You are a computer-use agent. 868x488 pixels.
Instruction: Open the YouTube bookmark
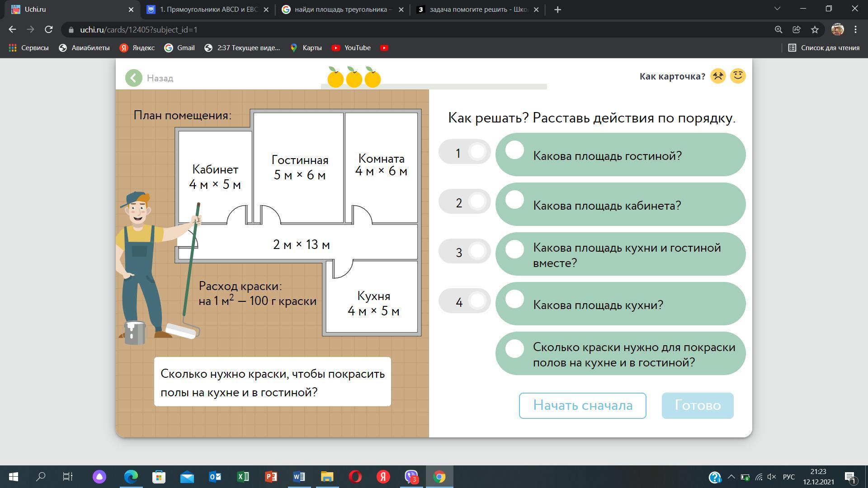351,47
